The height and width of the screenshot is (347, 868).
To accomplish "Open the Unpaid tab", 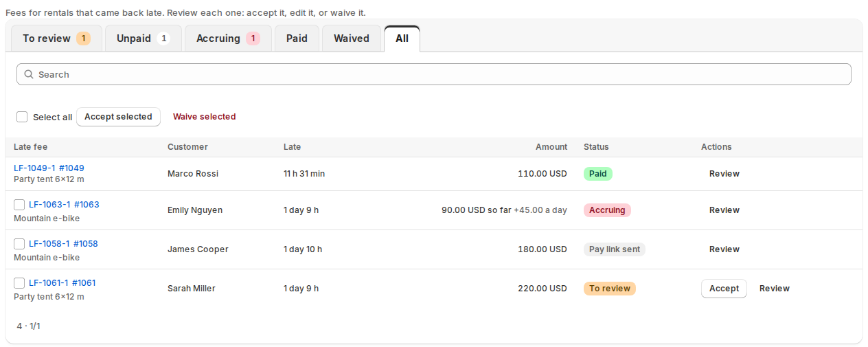I will coord(143,38).
